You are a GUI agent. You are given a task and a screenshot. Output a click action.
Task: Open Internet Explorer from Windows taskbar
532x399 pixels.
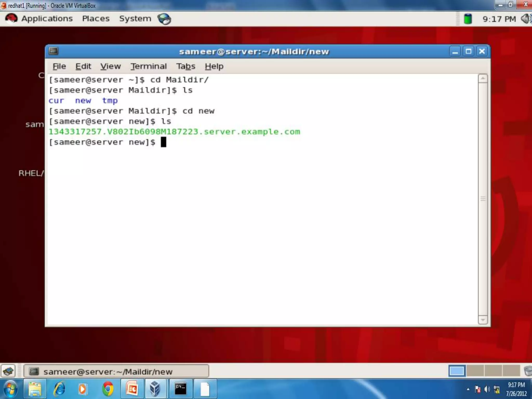[59, 389]
